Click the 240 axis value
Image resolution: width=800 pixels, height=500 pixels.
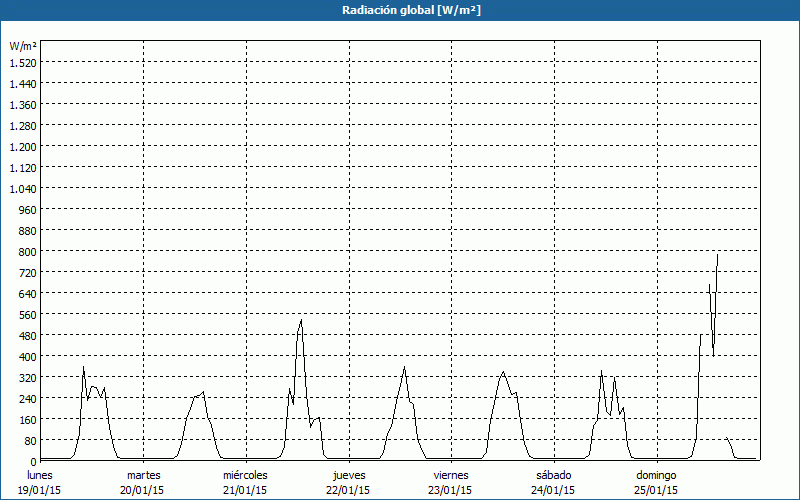[28, 398]
